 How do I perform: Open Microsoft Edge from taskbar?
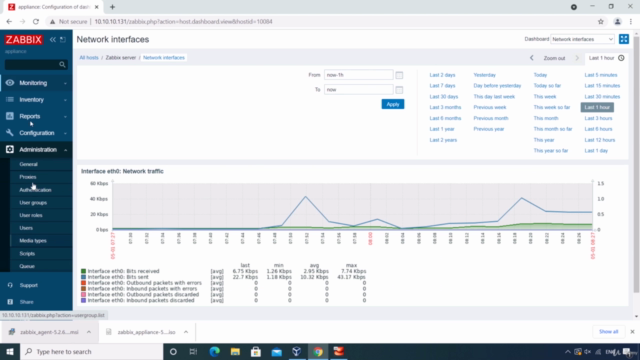point(214,351)
